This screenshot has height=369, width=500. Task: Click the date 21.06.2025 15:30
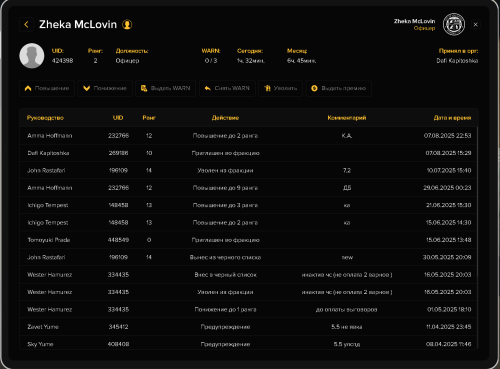[449, 205]
